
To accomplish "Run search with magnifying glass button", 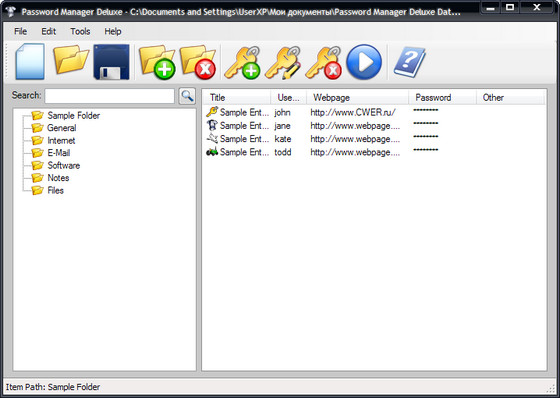I will tap(187, 96).
